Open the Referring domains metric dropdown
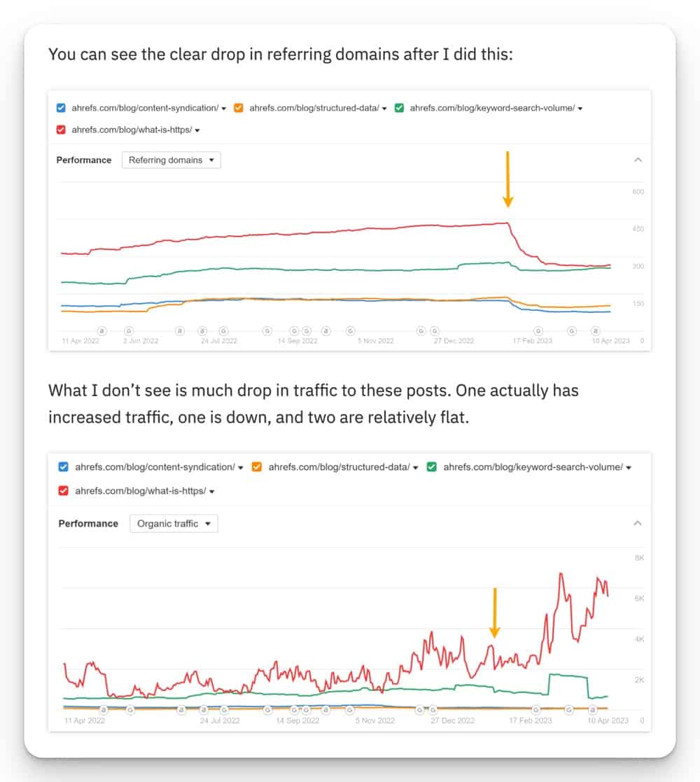 [171, 160]
